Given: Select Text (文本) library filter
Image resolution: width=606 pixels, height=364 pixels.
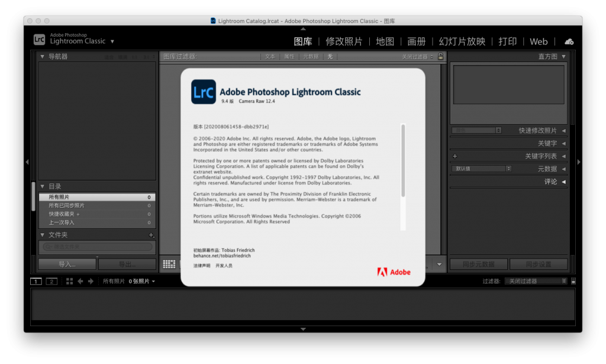Looking at the screenshot, I should coord(270,56).
